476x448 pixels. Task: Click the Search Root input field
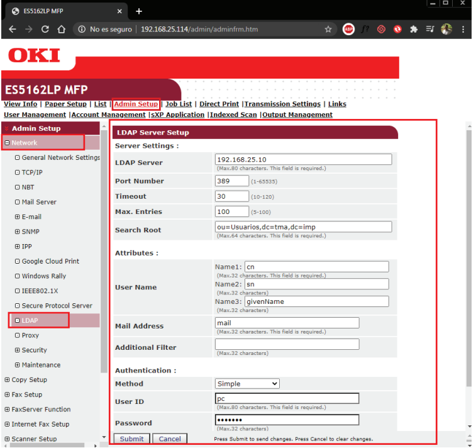(303, 227)
